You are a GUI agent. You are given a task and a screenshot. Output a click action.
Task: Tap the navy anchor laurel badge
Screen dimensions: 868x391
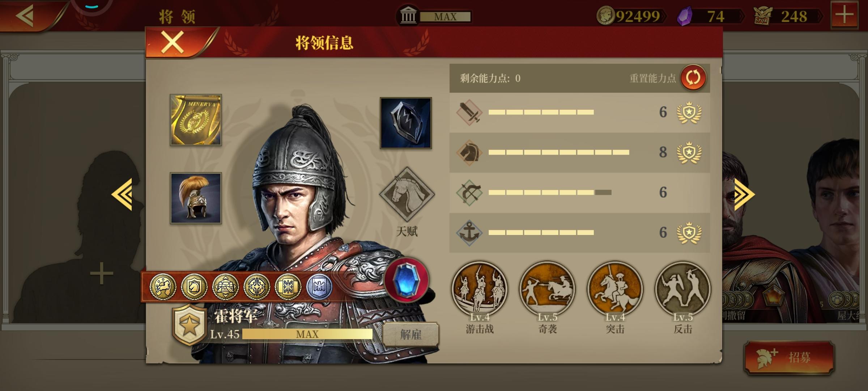(x=689, y=232)
